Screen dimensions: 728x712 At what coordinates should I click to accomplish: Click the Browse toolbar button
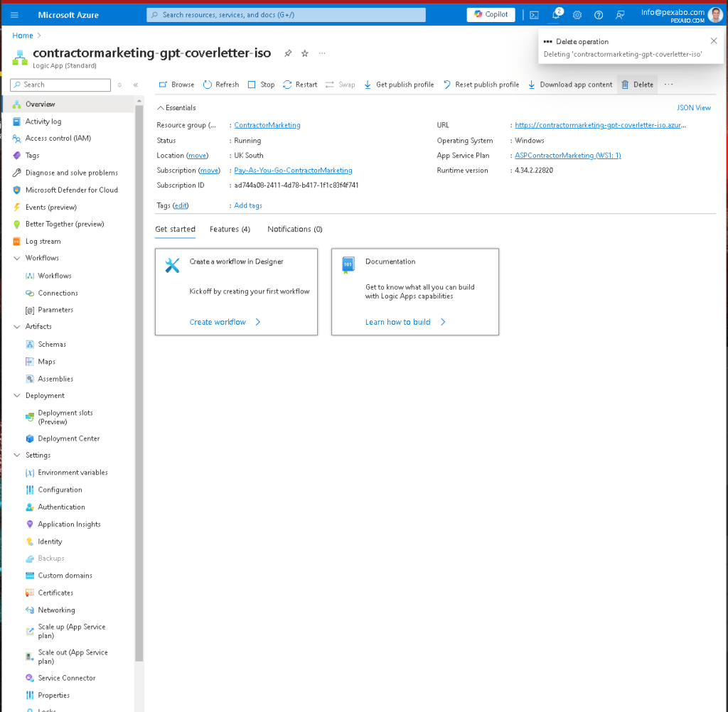[x=176, y=85]
